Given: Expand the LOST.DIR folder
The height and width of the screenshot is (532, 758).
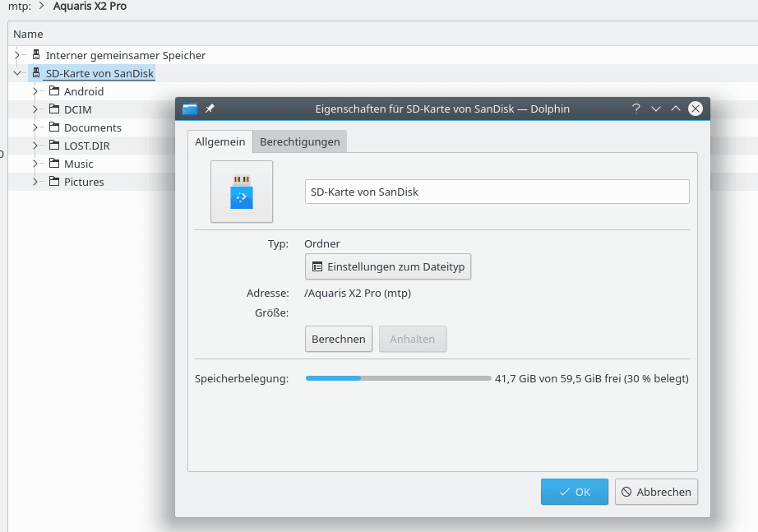Looking at the screenshot, I should tap(35, 146).
